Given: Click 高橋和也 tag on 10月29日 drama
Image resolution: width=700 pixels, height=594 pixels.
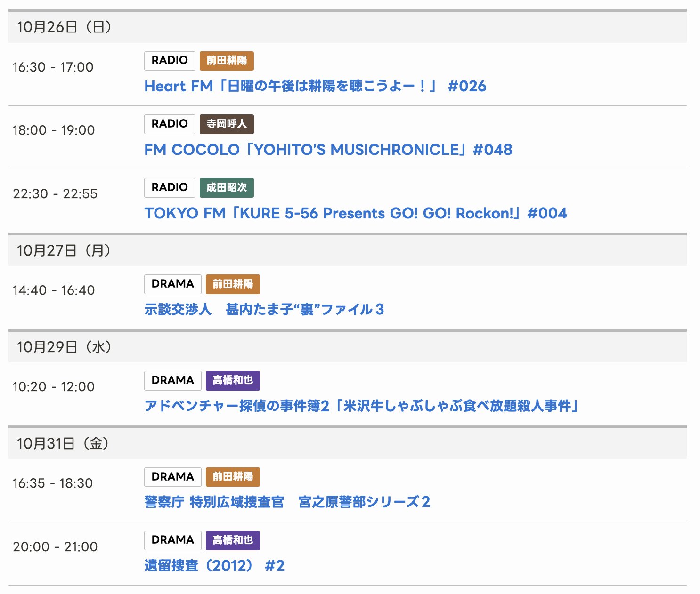Looking at the screenshot, I should pyautogui.click(x=233, y=381).
